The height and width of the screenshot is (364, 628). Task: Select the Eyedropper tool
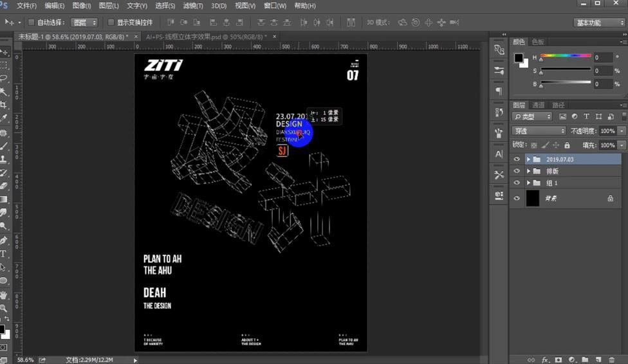[x=4, y=118]
